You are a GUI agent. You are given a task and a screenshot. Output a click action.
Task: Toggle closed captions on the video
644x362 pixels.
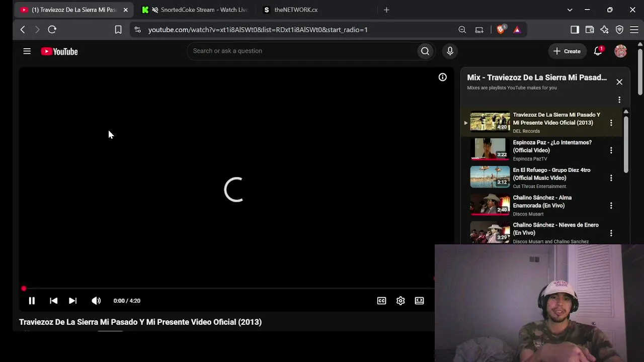point(381,301)
